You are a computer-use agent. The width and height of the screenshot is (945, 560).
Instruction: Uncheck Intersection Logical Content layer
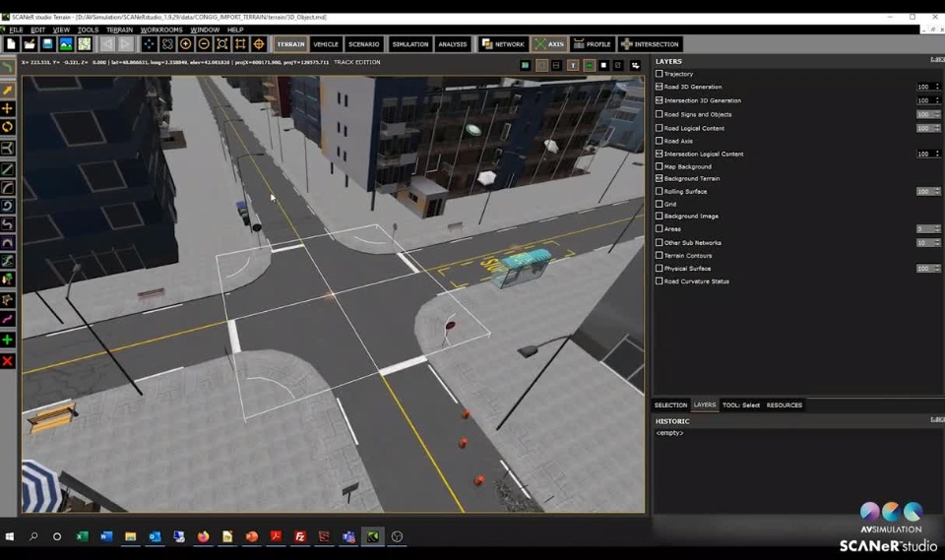[x=659, y=154]
